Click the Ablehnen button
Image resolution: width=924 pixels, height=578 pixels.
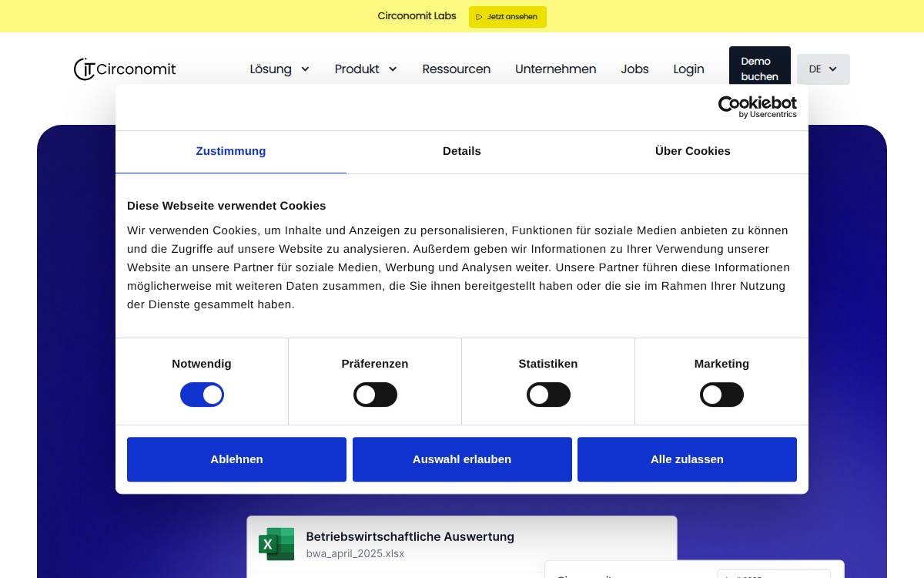[x=236, y=459]
